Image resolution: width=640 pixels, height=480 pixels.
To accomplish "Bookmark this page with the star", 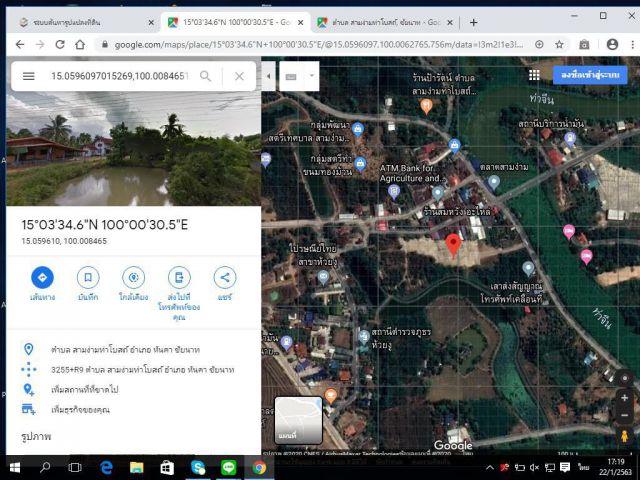I will pos(559,44).
